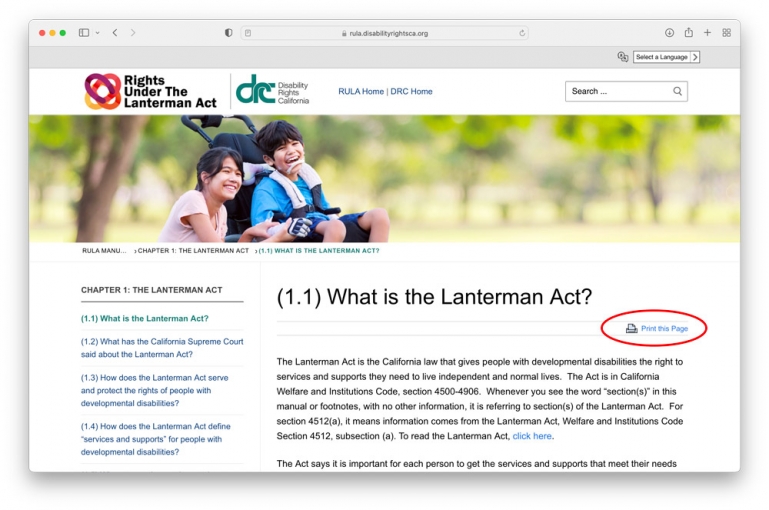
Task: Go back with the browser back arrow
Action: pyautogui.click(x=115, y=33)
